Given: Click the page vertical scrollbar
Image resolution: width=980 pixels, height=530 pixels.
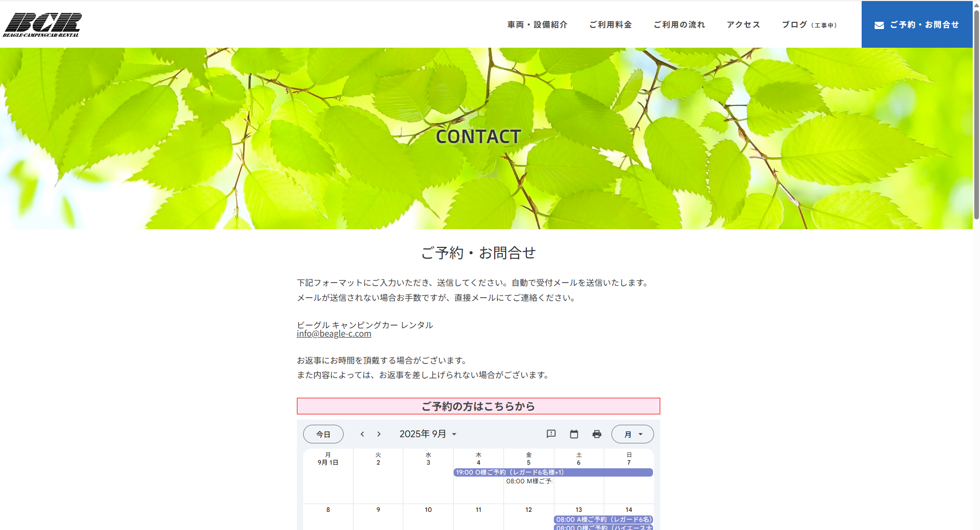Looking at the screenshot, I should (976, 114).
